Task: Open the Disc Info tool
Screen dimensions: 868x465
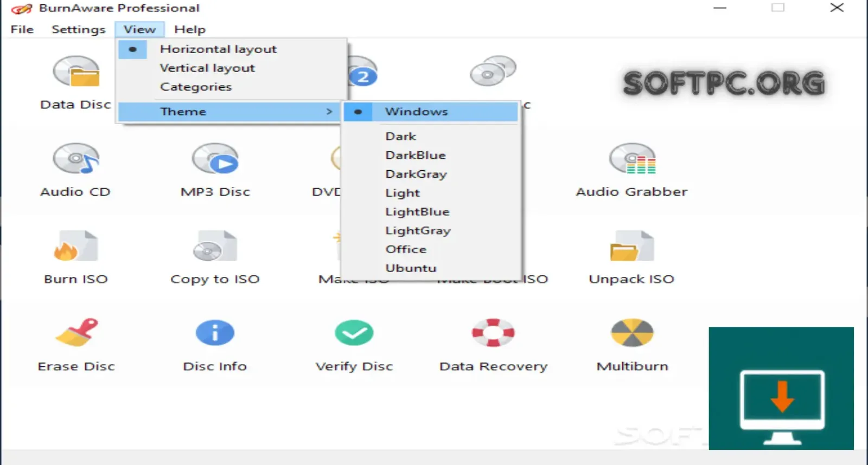Action: coord(215,345)
